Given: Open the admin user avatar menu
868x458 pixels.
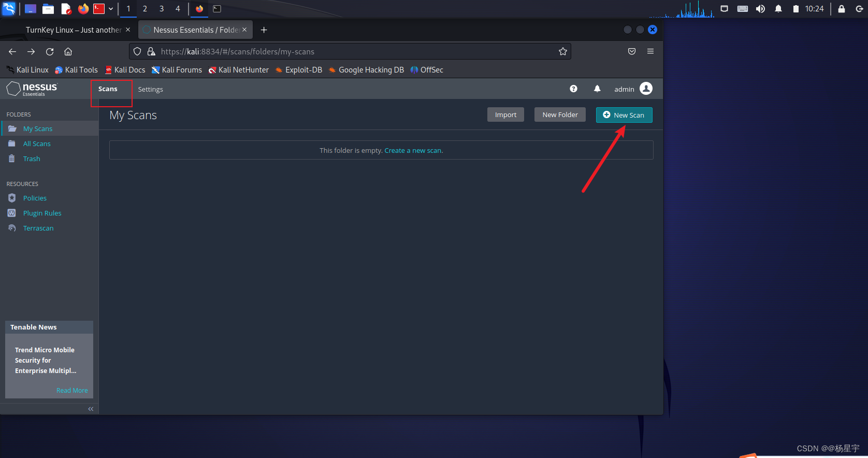Looking at the screenshot, I should pos(646,89).
